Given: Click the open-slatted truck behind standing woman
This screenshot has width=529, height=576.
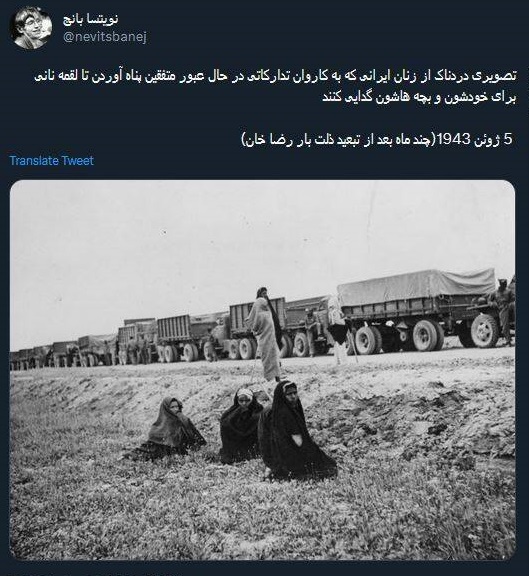Looking at the screenshot, I should tap(257, 323).
